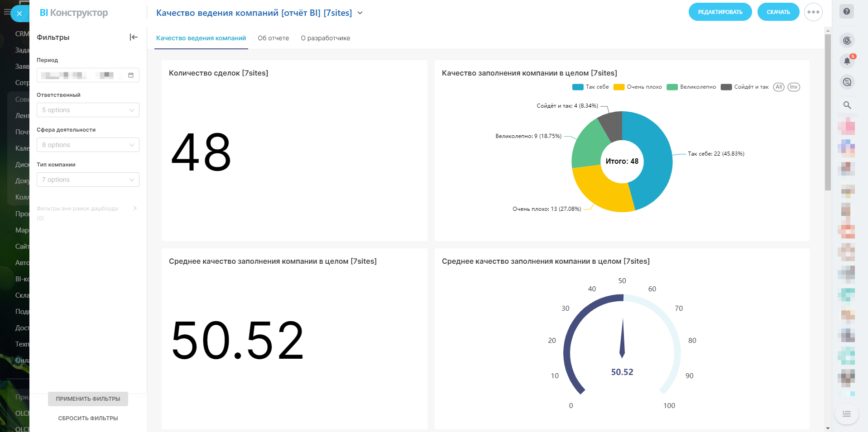Click the СКАЧАТЬ button
The image size is (868, 432).
778,12
